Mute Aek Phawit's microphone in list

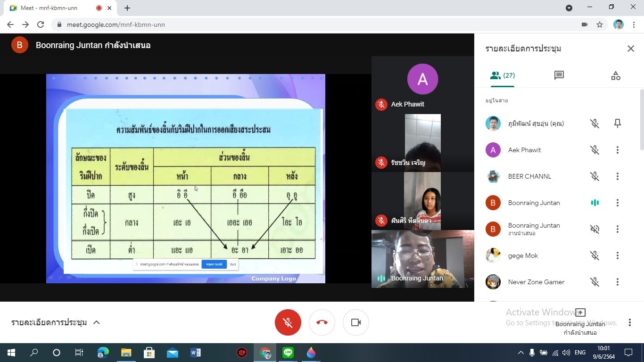click(594, 150)
